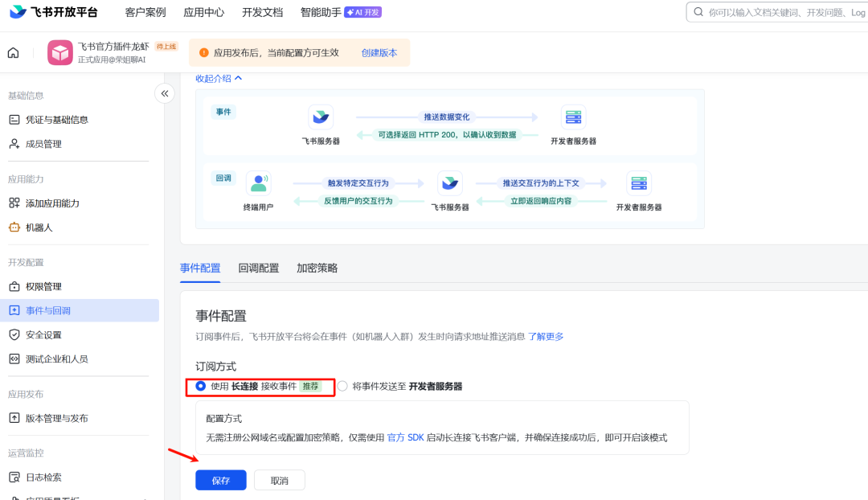Collapse the 收起介绍 section
The width and height of the screenshot is (868, 500).
click(x=219, y=79)
